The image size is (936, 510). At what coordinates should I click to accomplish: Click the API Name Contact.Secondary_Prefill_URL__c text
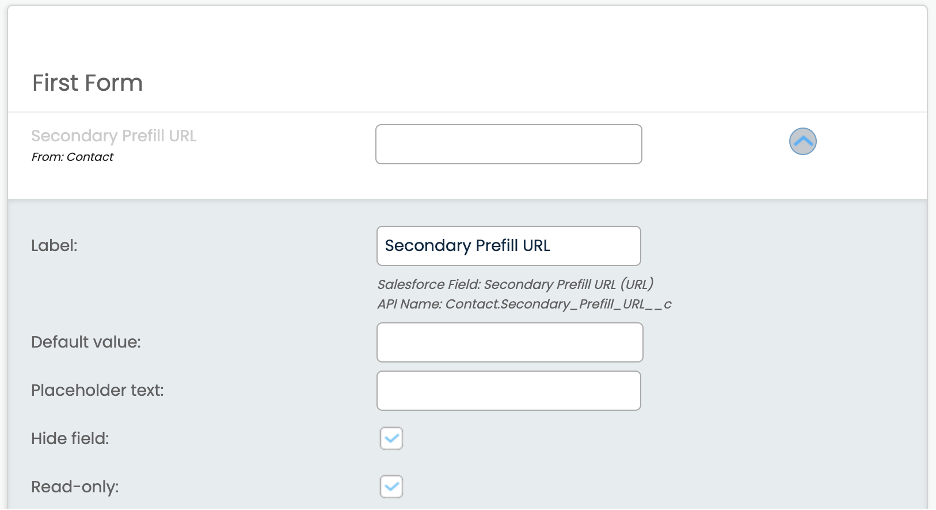pyautogui.click(x=524, y=303)
